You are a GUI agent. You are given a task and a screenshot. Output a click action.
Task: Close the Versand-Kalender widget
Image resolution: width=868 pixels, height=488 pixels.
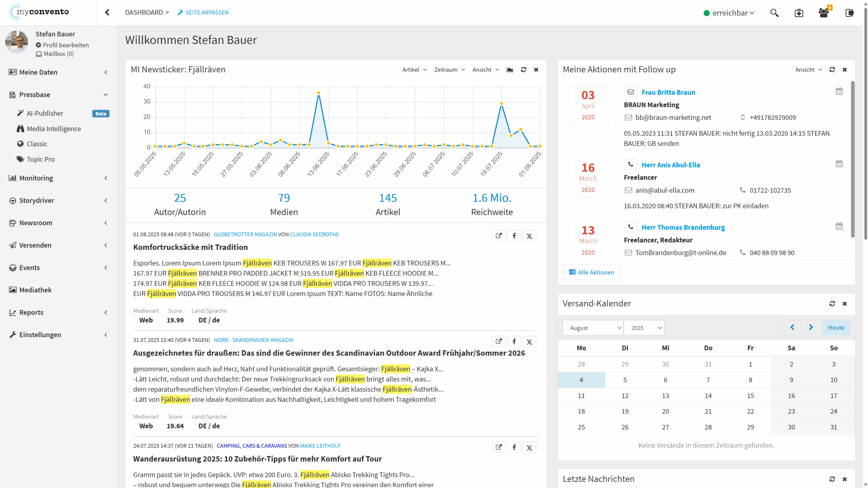tap(845, 304)
